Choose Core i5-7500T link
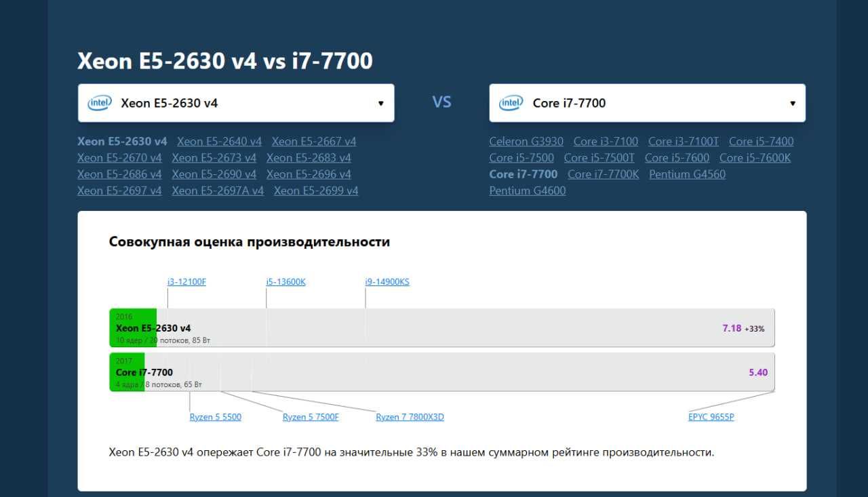The image size is (868, 497). click(x=599, y=157)
